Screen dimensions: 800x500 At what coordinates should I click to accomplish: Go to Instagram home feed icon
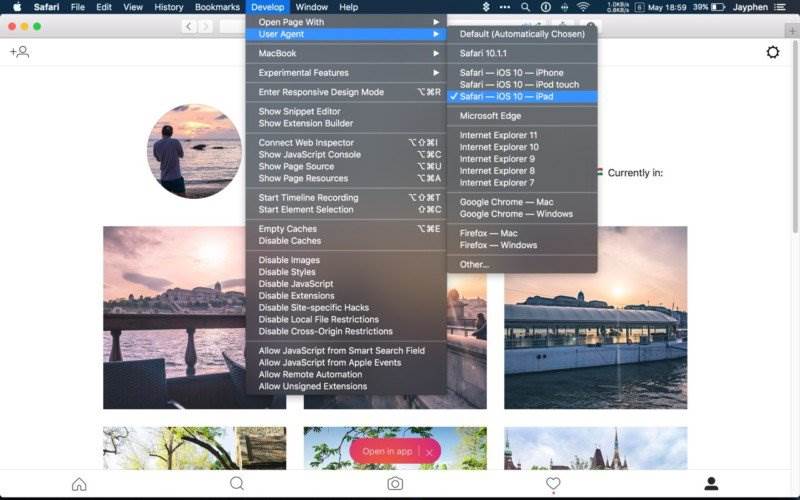[79, 484]
